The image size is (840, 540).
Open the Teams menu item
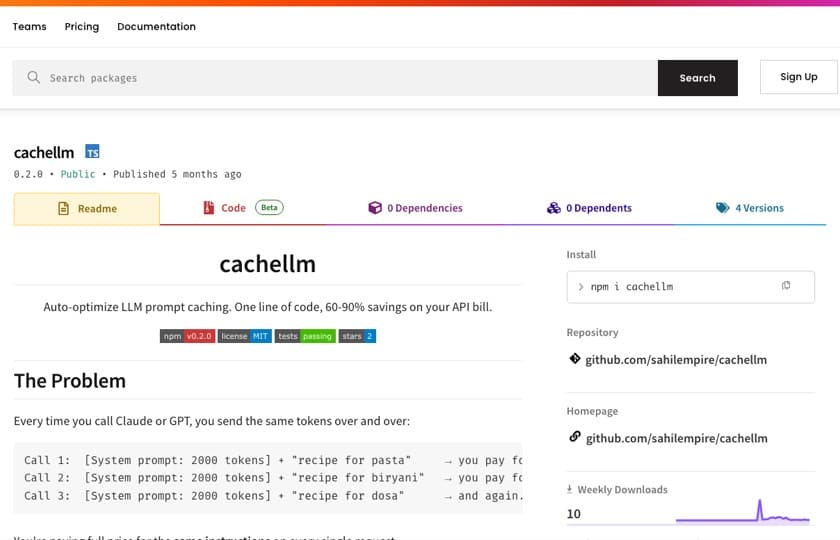pos(29,26)
